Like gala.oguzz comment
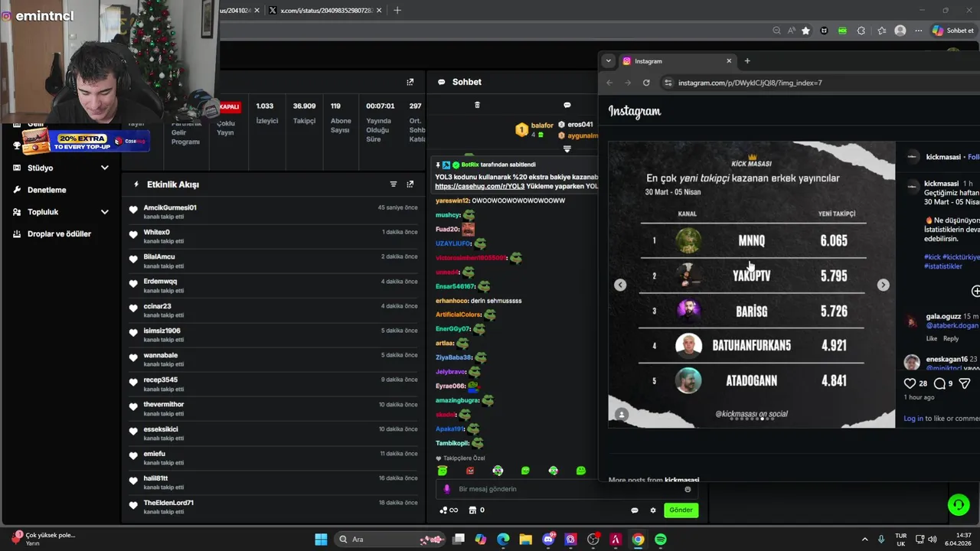This screenshot has width=980, height=551. pyautogui.click(x=932, y=338)
